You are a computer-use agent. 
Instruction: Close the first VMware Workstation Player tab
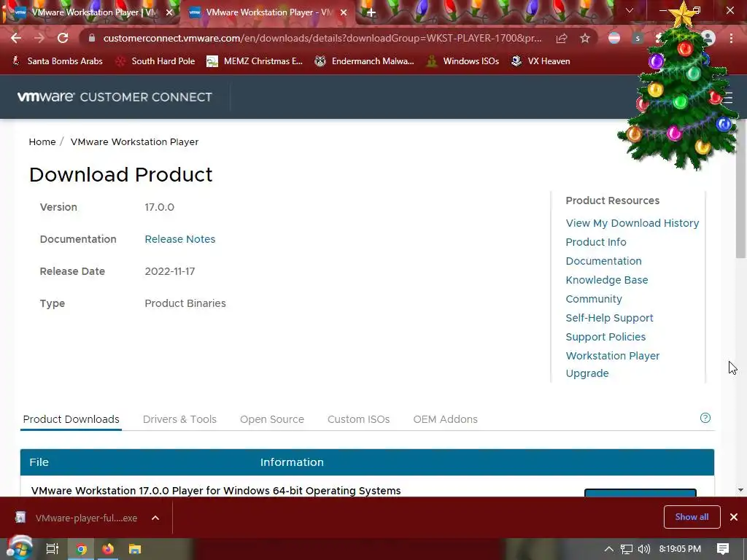(169, 12)
